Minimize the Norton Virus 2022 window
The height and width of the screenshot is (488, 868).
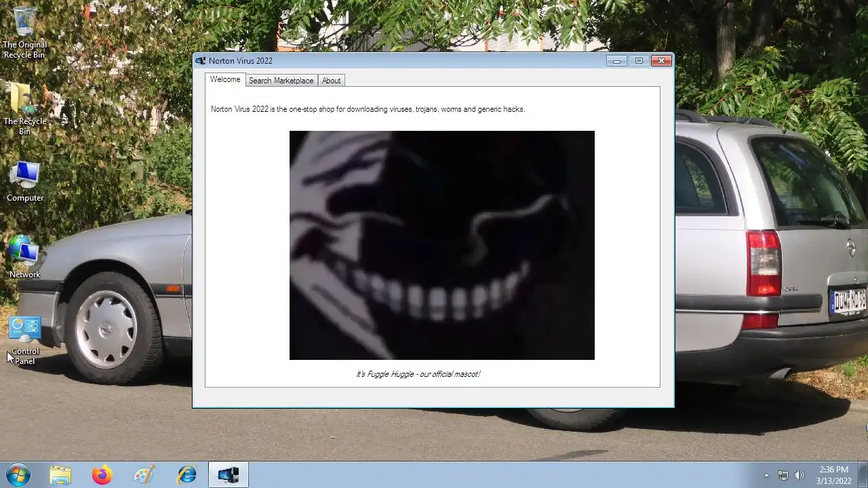[616, 61]
